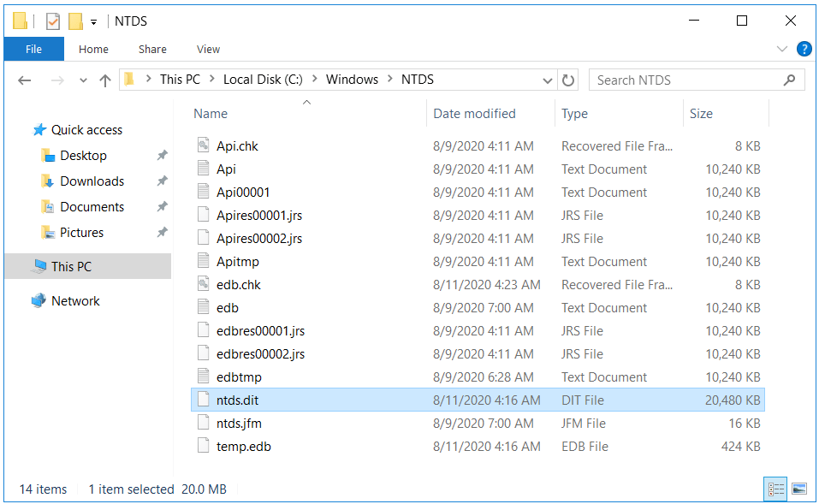Click Windows breadcrumb in address bar
Screen dimensions: 819x504
click(x=352, y=80)
